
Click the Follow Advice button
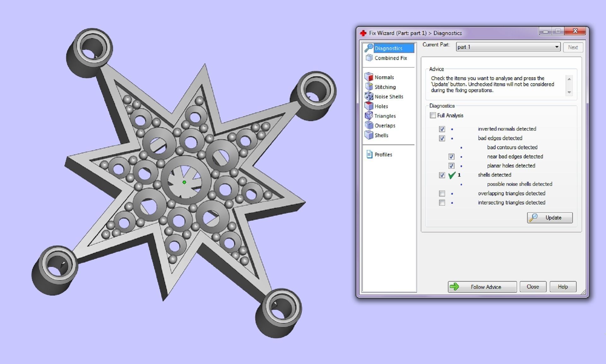pos(482,287)
